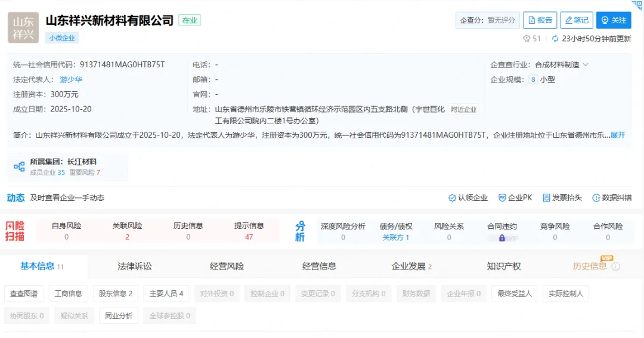The image size is (644, 338).
Task: Switch to the VIP 历史信息 tab
Action: tap(590, 266)
